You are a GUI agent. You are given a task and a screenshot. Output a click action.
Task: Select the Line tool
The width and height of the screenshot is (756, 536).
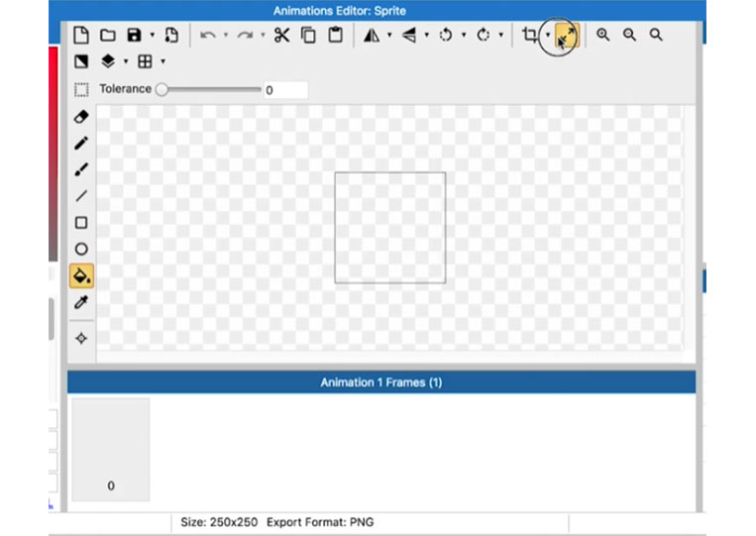(81, 196)
